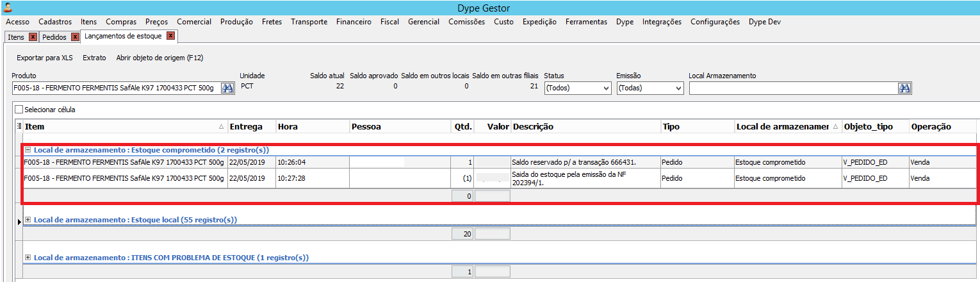The width and height of the screenshot is (980, 282).
Task: Open the Cadastros menu
Action: (x=55, y=22)
